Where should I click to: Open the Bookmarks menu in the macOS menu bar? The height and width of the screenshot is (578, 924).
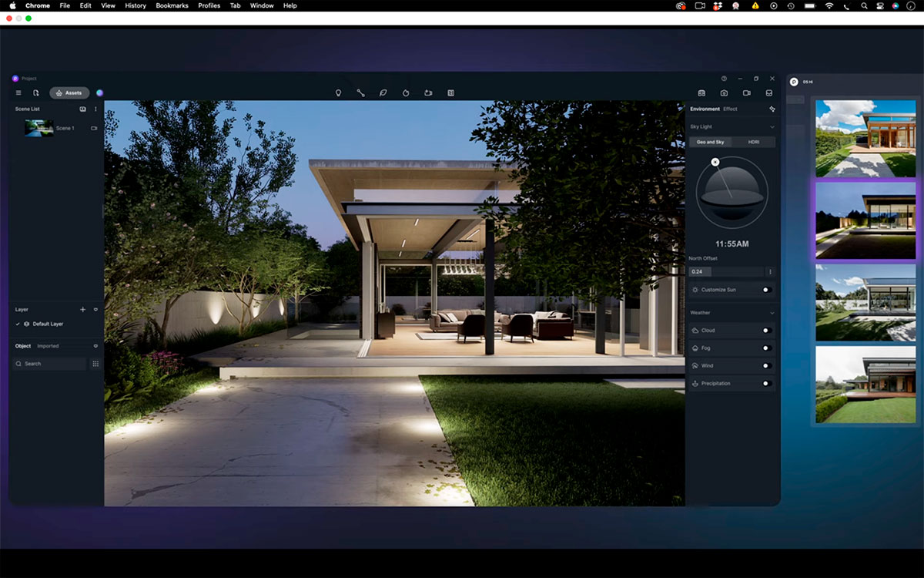click(172, 5)
